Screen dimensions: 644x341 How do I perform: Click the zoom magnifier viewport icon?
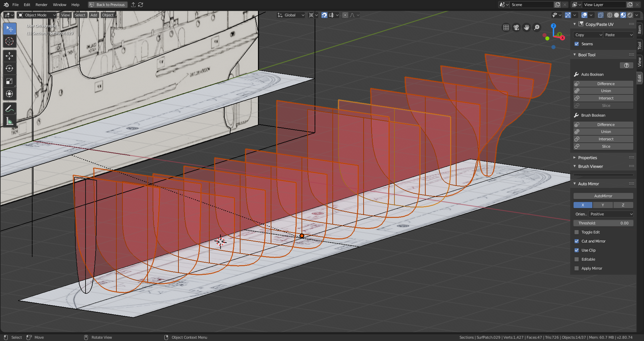tap(537, 27)
